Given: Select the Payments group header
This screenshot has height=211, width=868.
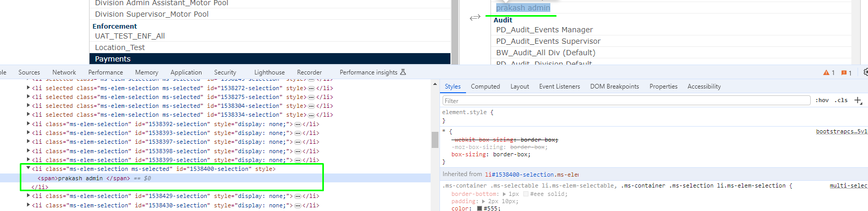Looking at the screenshot, I should (x=270, y=59).
